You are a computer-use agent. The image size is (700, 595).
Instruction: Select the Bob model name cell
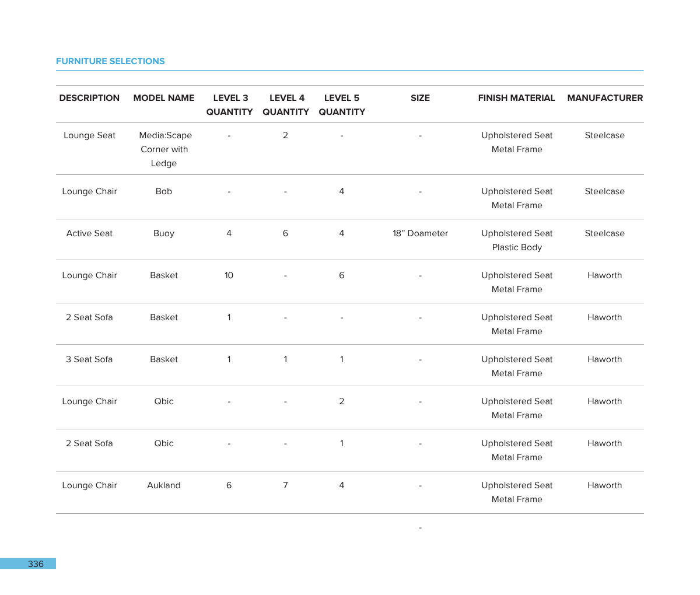(x=164, y=191)
